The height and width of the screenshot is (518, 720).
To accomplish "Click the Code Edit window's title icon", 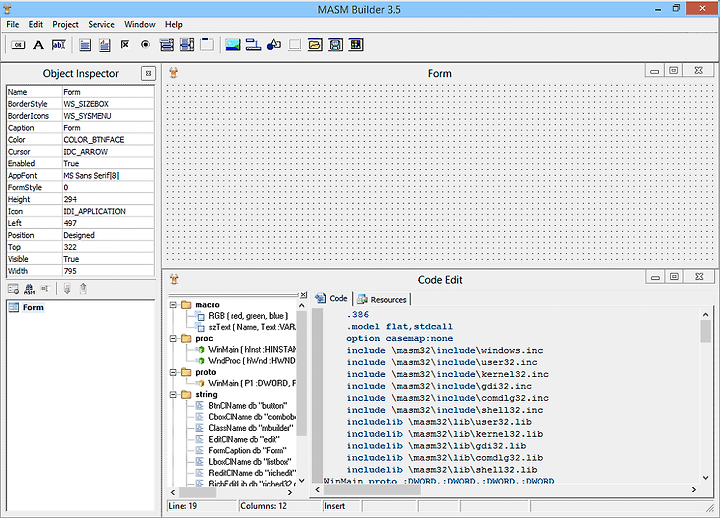I will [174, 279].
